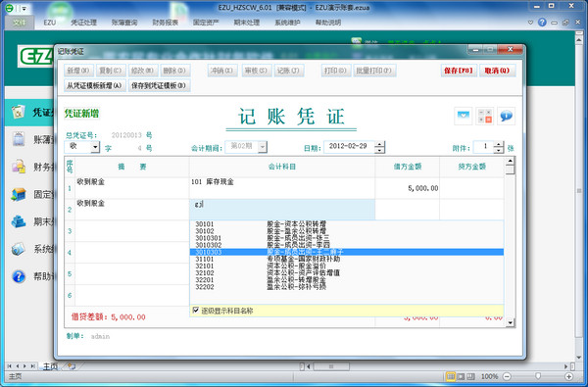Open the 帮助说明 ribbon tab
Screen dimensions: 588x387
[328, 23]
